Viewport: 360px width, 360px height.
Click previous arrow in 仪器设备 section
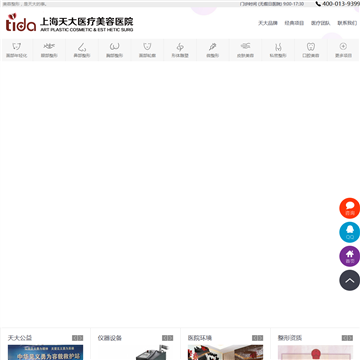point(165,338)
